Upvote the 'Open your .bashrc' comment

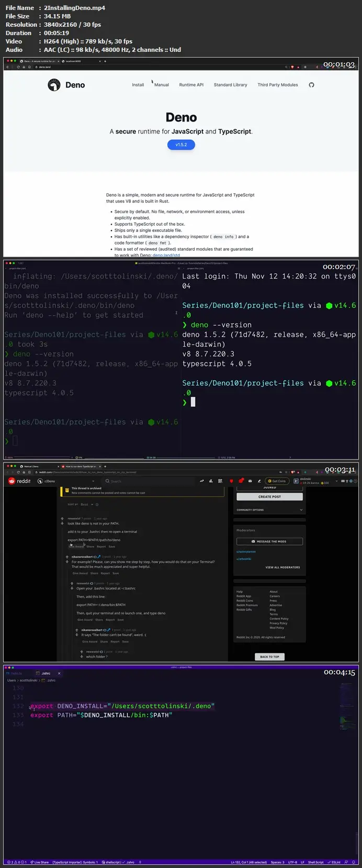72,583
